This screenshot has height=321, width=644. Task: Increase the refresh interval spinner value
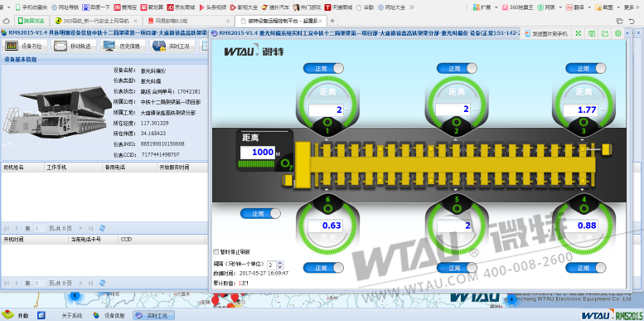[280, 263]
